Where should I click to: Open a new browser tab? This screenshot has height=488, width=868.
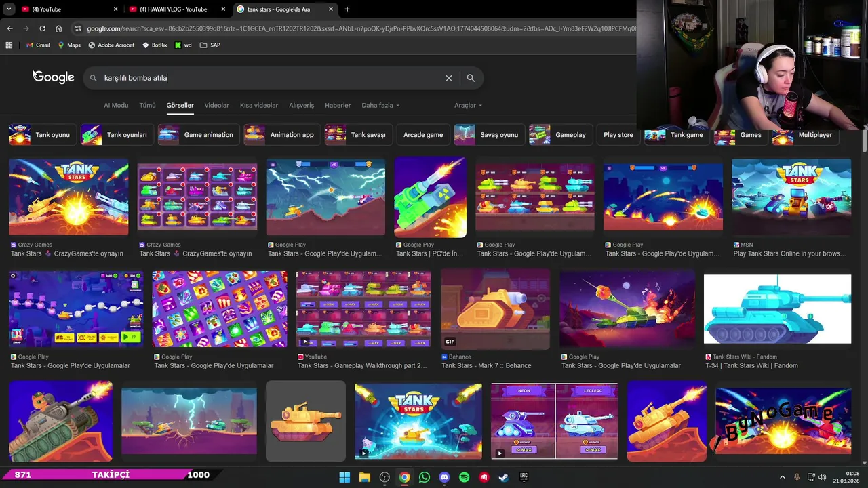(347, 9)
